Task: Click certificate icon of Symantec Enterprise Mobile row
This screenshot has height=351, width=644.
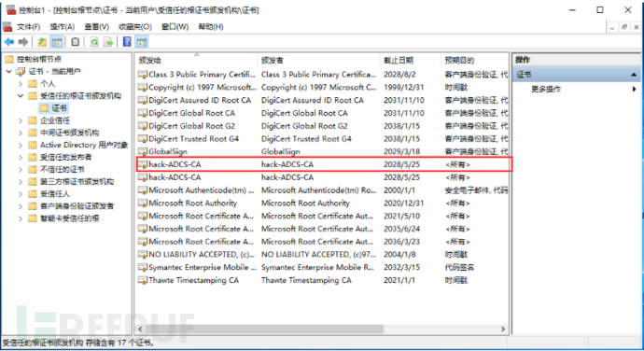Action: coord(143,267)
